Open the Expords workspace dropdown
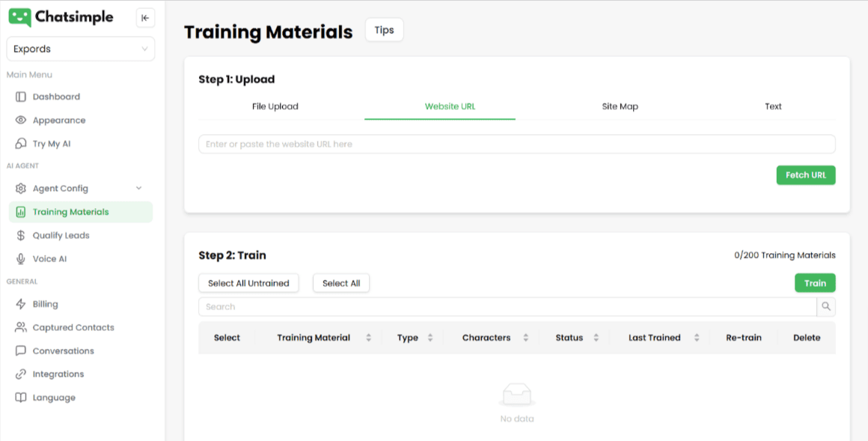868x441 pixels. pyautogui.click(x=81, y=49)
